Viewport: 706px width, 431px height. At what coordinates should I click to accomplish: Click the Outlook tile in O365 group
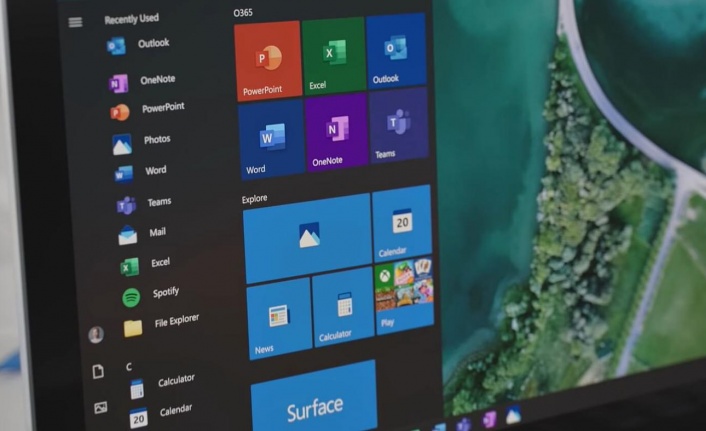396,50
